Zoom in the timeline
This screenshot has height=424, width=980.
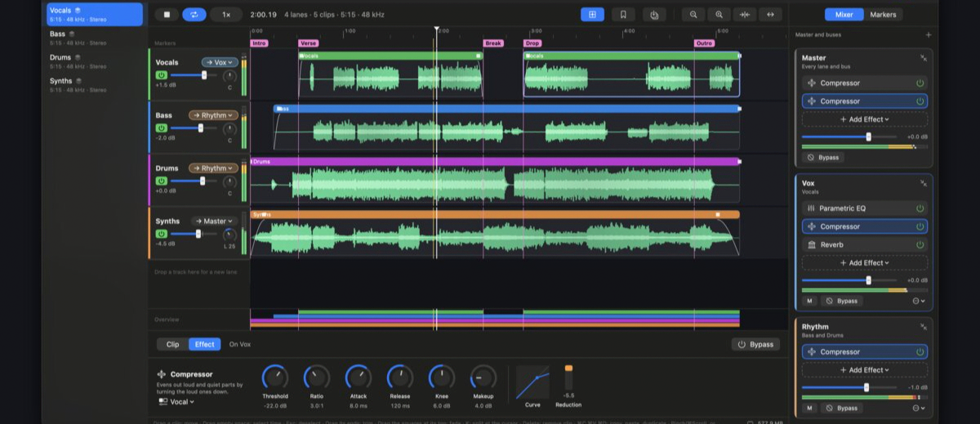coord(719,14)
